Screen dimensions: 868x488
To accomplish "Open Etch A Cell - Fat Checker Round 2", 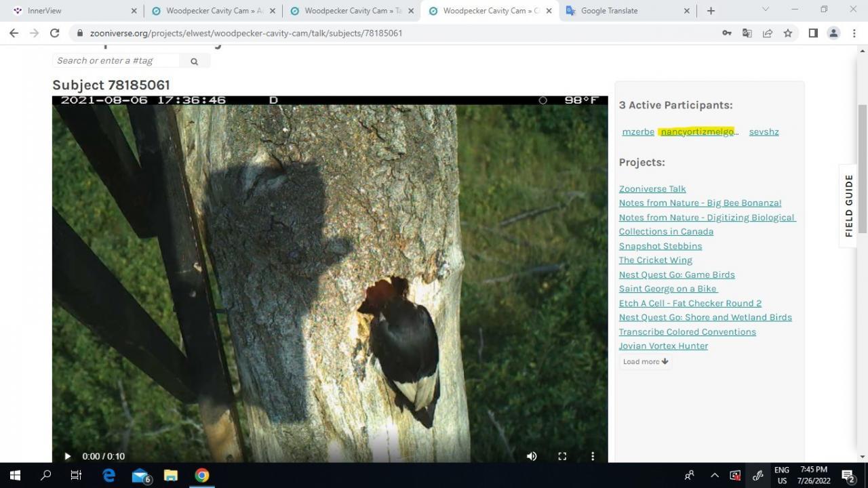I will [690, 303].
